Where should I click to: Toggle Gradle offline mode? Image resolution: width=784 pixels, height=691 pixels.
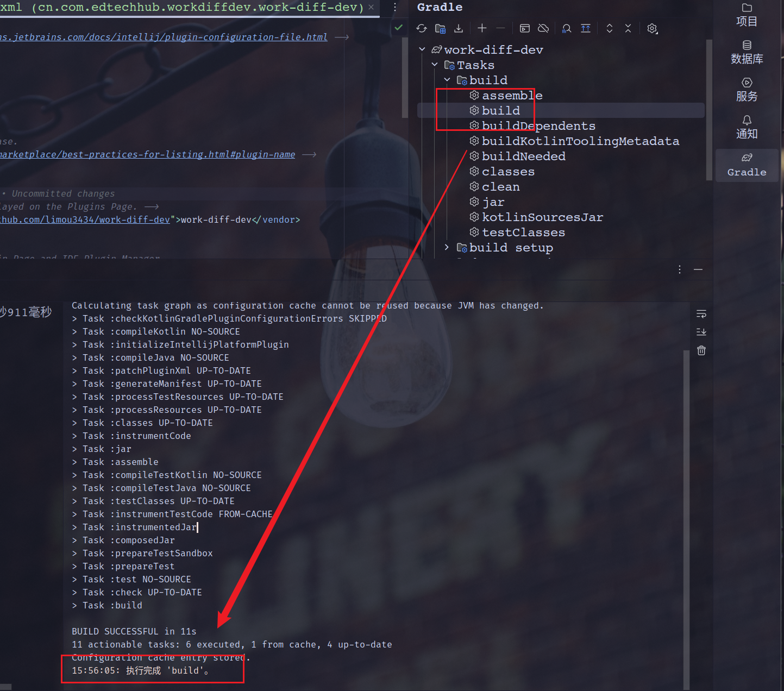[x=543, y=28]
